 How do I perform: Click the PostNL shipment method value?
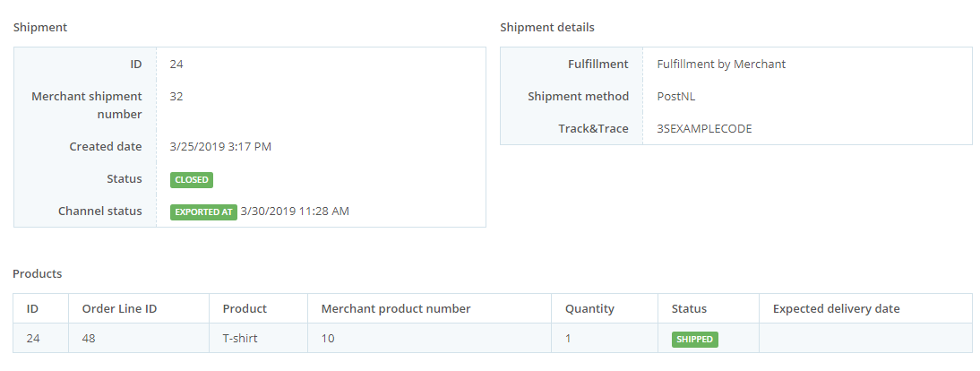676,97
